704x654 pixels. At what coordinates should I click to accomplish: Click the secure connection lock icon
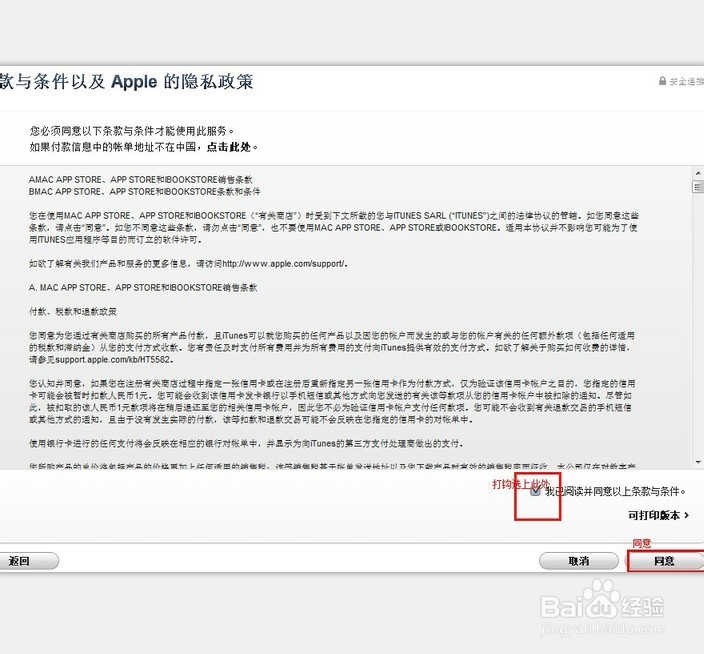click(x=662, y=81)
